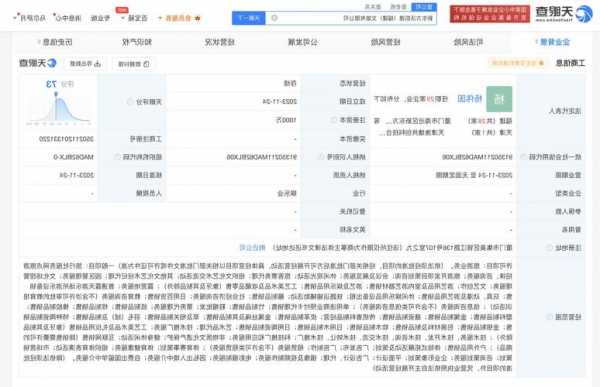
Task: Click the crown icon beside 会员服务
Action: (197, 18)
